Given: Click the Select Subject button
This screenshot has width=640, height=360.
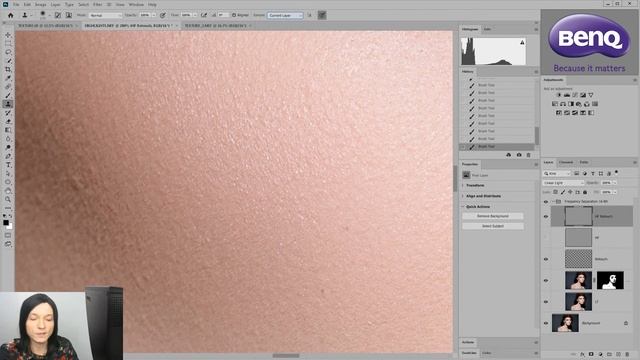Looking at the screenshot, I should 493,226.
